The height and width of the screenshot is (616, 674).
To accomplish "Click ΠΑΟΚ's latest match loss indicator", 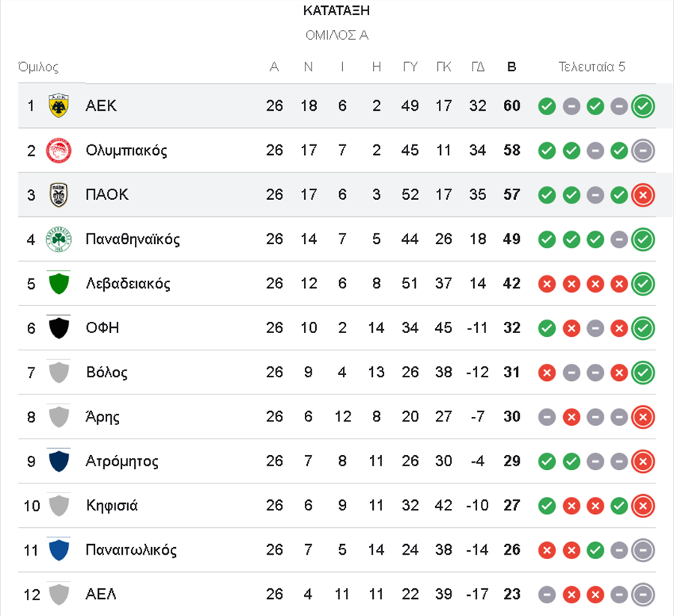I will [643, 195].
